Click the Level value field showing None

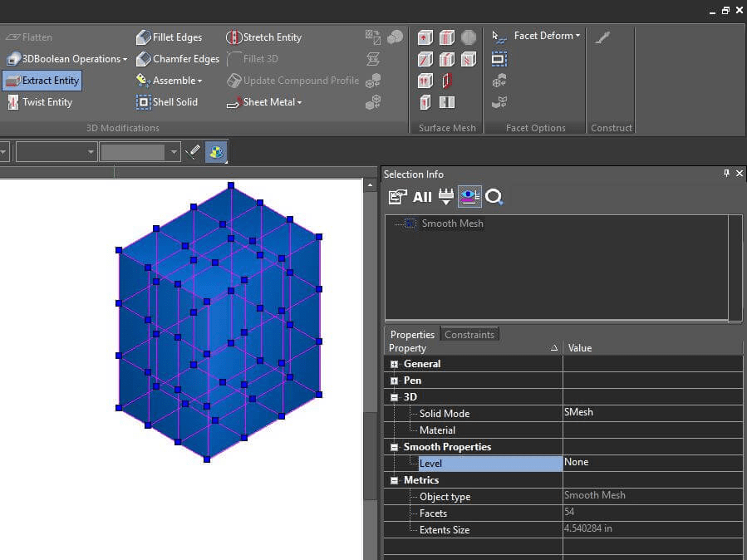652,463
